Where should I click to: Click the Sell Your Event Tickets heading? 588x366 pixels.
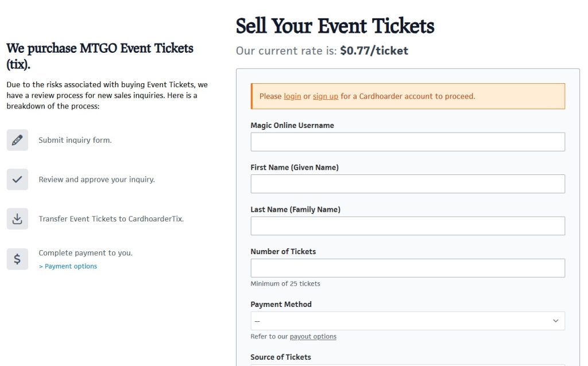pyautogui.click(x=334, y=26)
